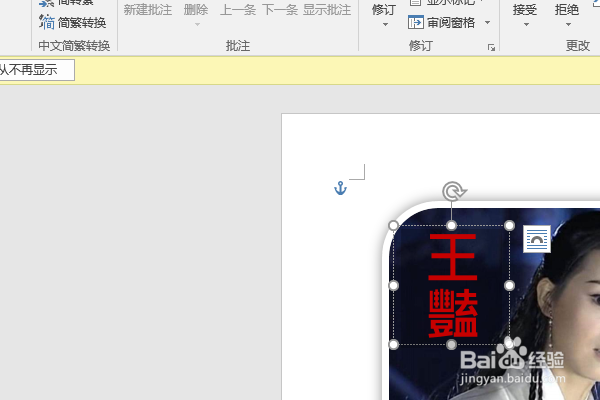Viewport: 600px width, 400px height.
Task: Toggle 显示批注 in the ribbon
Action: tap(327, 10)
